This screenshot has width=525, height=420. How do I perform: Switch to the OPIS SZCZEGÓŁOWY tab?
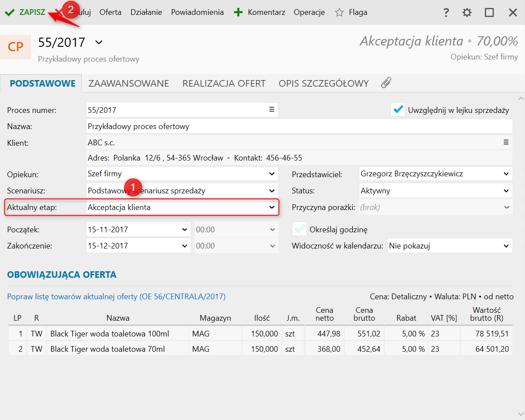[324, 83]
